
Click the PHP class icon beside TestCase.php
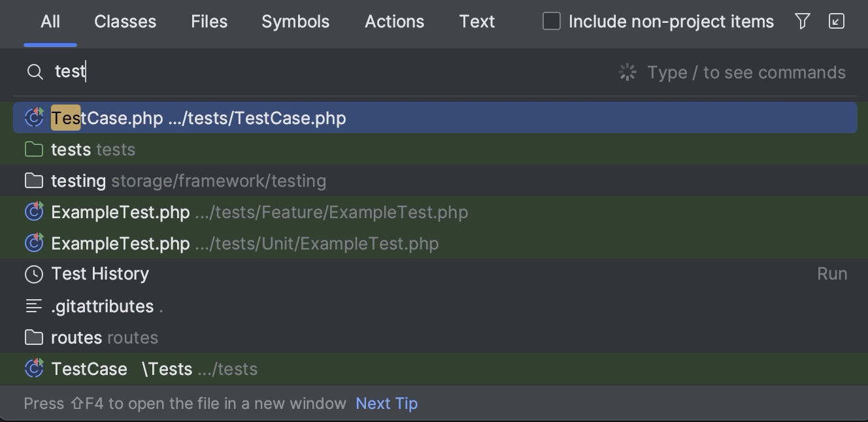pos(33,118)
